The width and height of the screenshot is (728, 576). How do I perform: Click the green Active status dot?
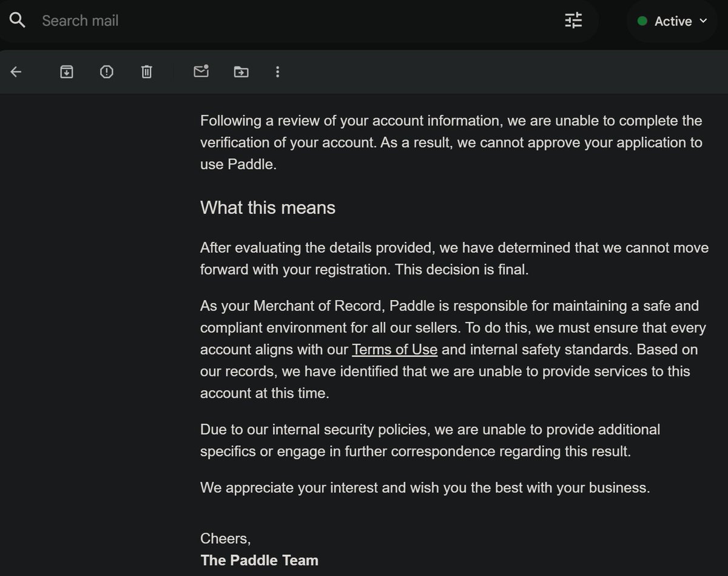642,21
